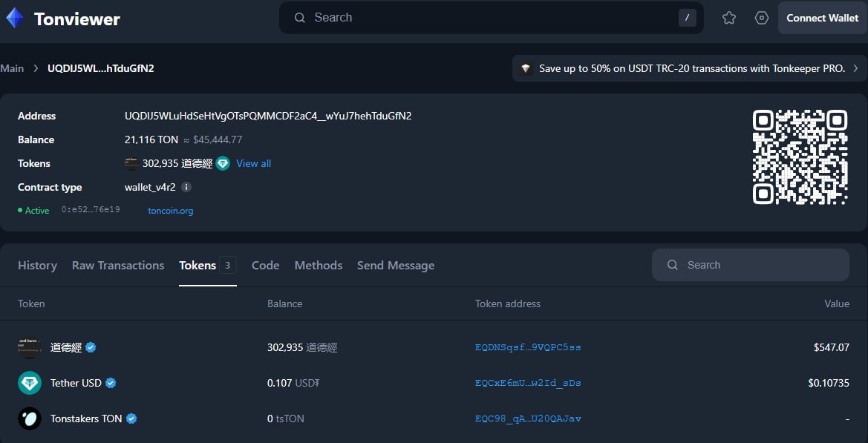Click the breadcrumb chevron after Main

[x=36, y=68]
